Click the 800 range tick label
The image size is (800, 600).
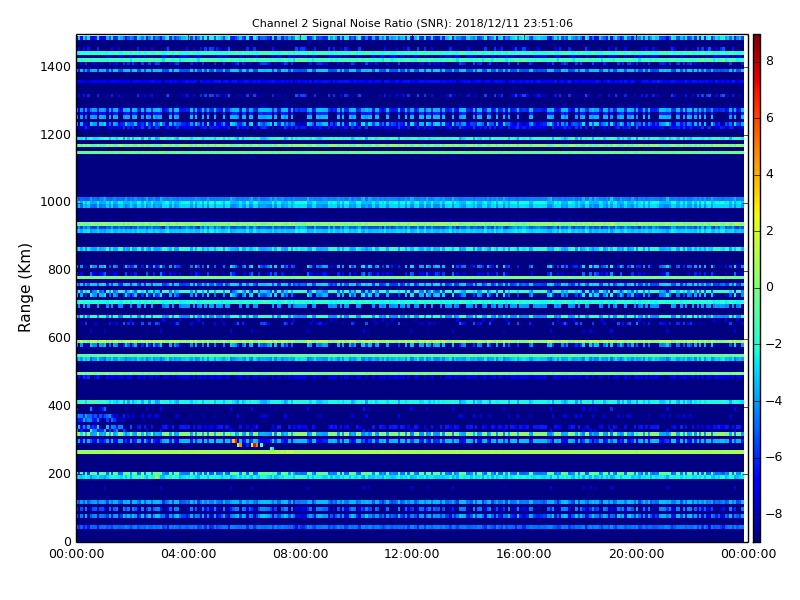[59, 270]
